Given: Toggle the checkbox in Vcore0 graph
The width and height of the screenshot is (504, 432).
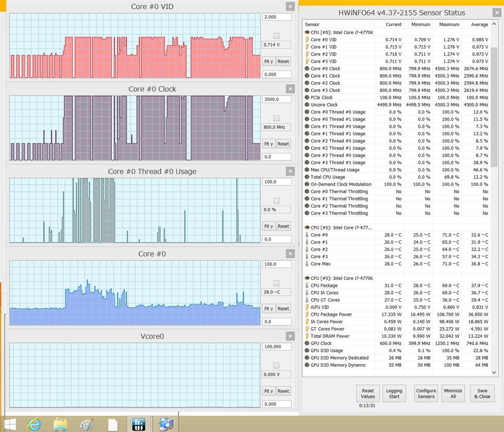Looking at the screenshot, I should pyautogui.click(x=276, y=365).
